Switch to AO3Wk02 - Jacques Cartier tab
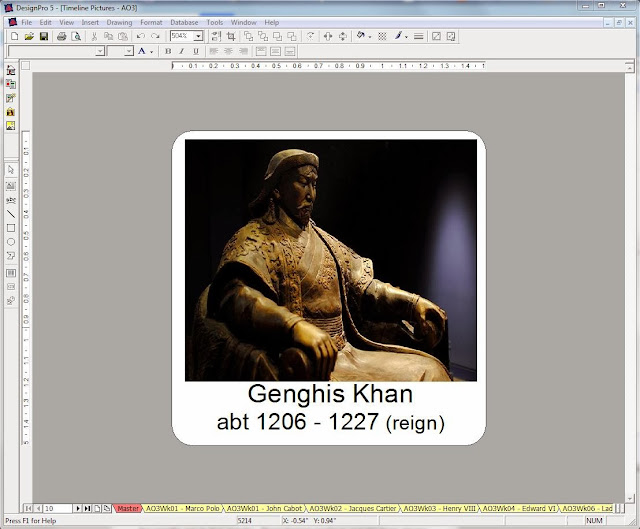 pos(353,509)
